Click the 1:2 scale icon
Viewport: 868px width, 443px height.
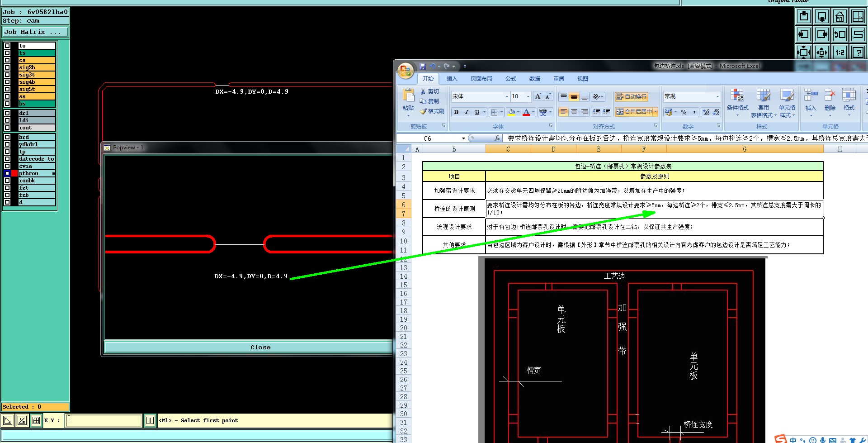coord(840,52)
